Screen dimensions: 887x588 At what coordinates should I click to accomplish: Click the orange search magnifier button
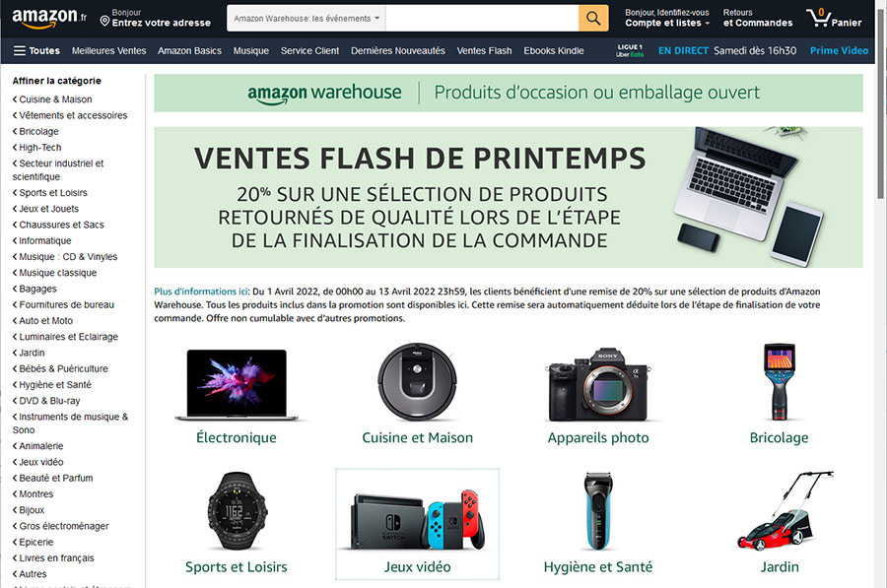593,18
